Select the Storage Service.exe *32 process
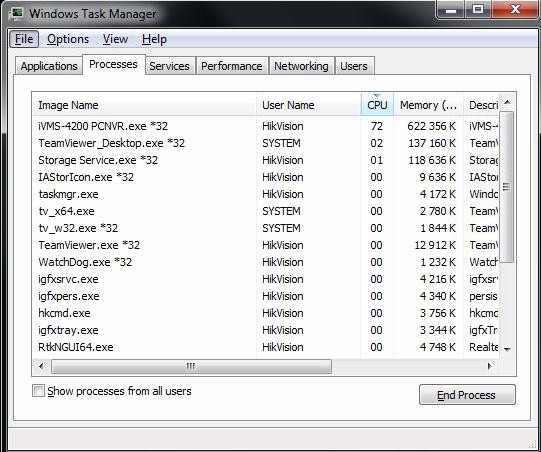The height and width of the screenshot is (452, 541). click(x=266, y=160)
